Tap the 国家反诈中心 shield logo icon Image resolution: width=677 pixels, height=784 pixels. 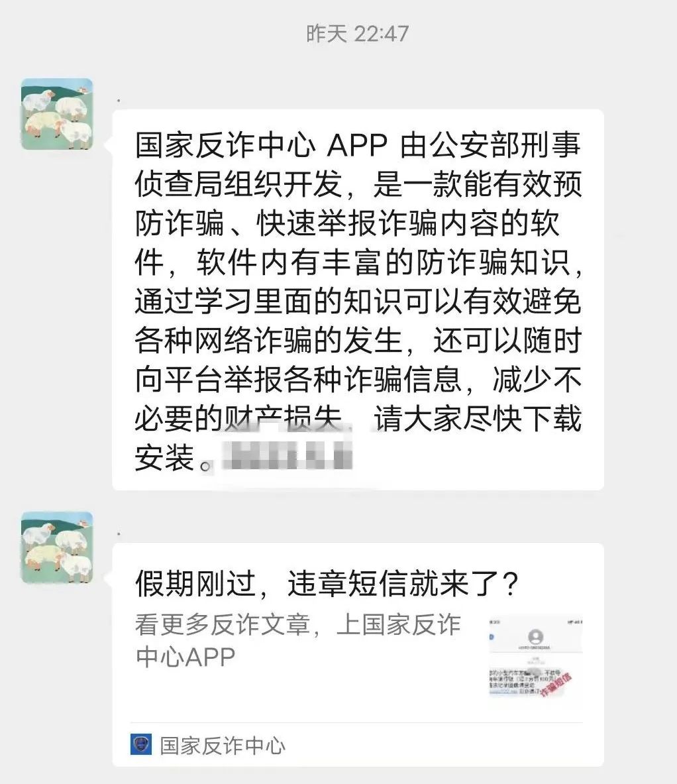click(141, 744)
